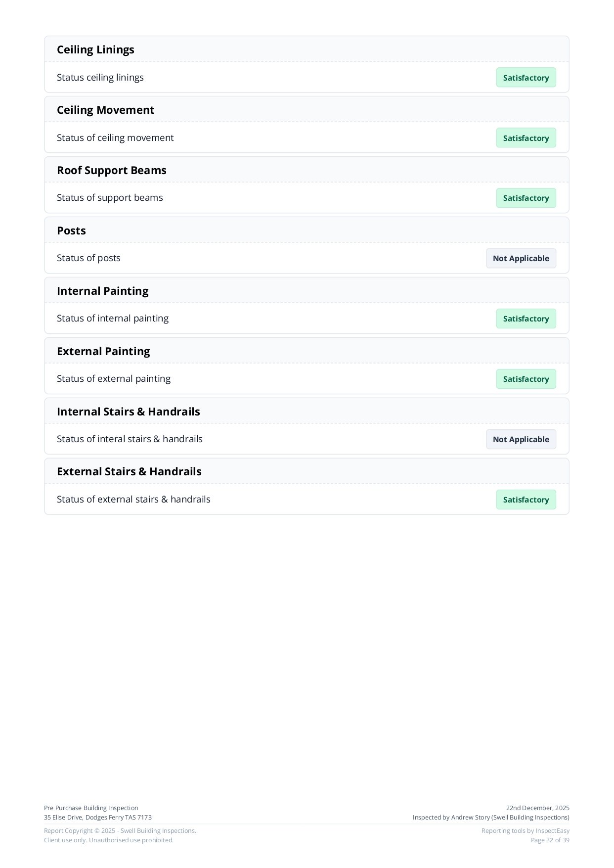
Task: Click the InspectEasy reporting tools text
Action: [x=525, y=830]
